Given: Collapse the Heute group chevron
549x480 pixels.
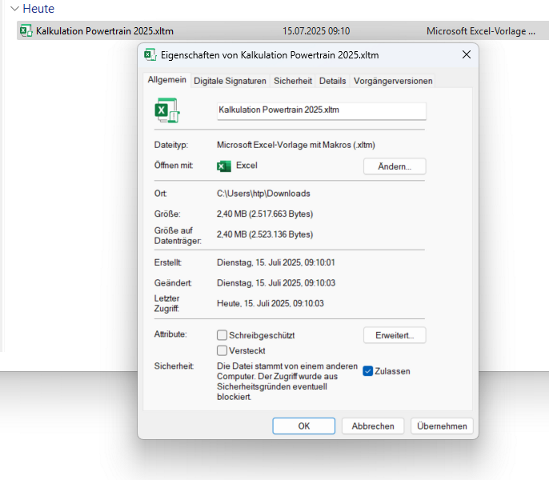Looking at the screenshot, I should [x=15, y=9].
